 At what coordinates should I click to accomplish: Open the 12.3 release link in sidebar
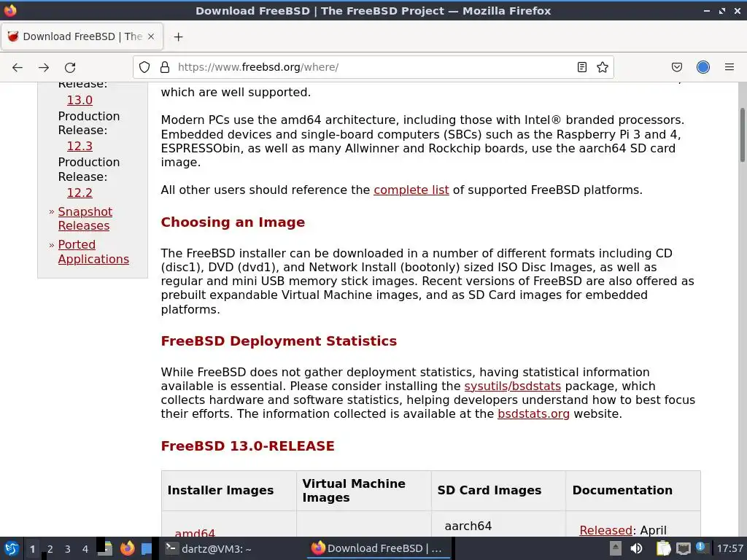point(80,146)
